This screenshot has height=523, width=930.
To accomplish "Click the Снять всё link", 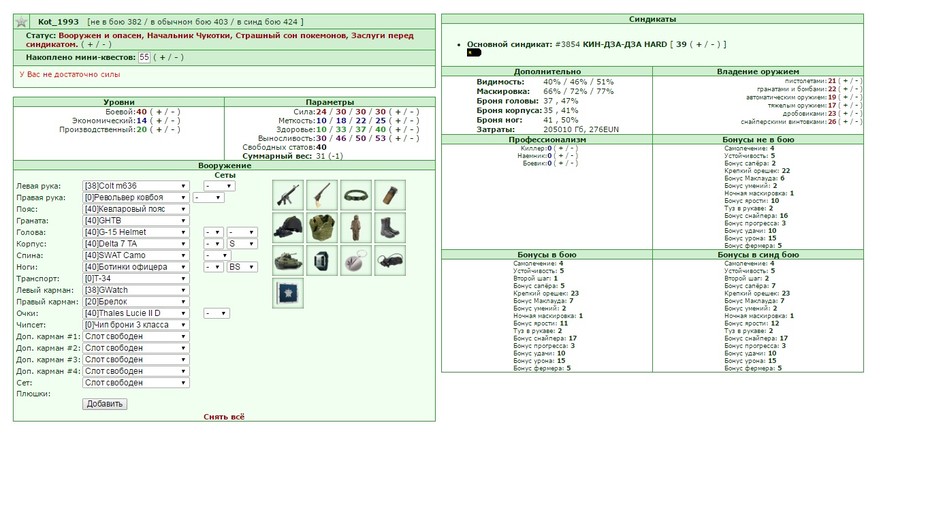I will pos(224,417).
